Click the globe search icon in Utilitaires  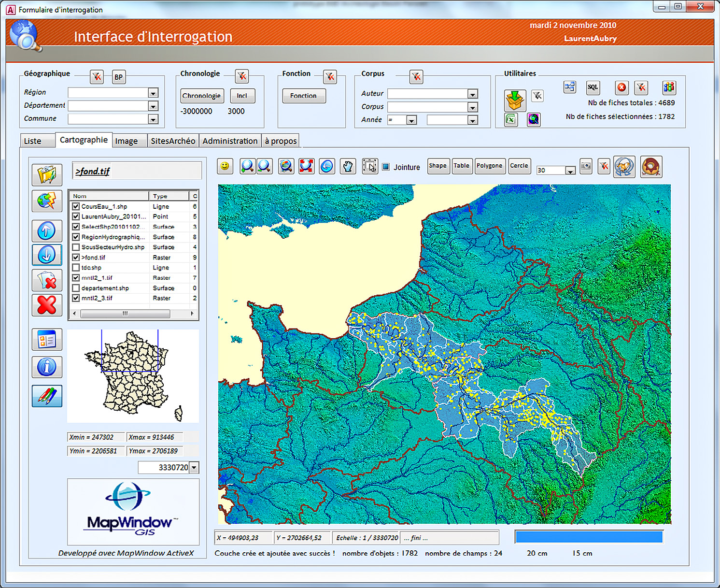[x=534, y=119]
